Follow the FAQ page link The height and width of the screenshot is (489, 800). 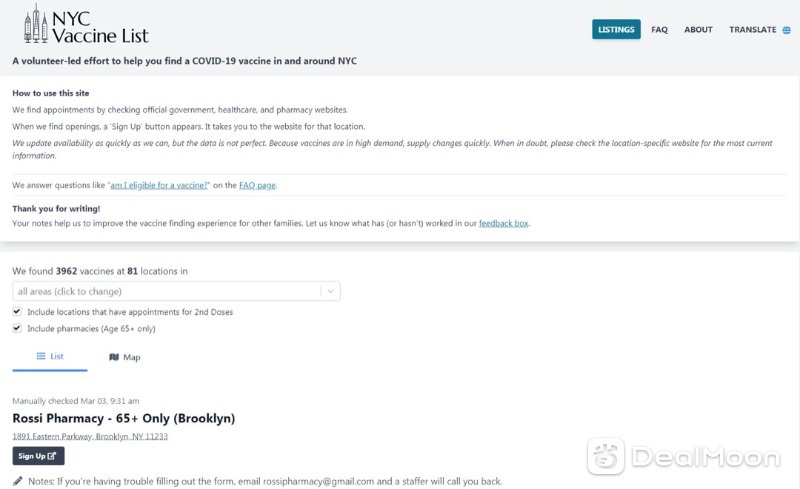pos(257,185)
